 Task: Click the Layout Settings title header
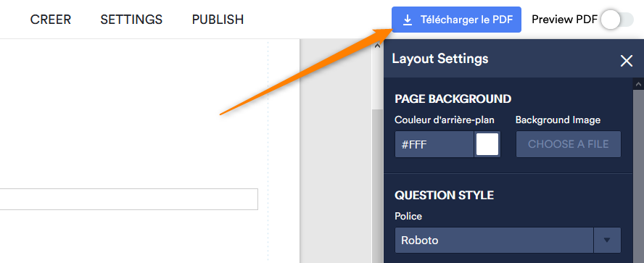(x=440, y=59)
